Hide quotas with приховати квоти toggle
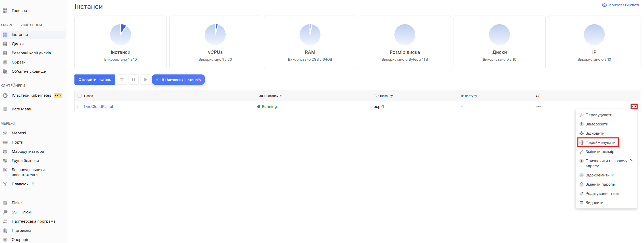The height and width of the screenshot is (243, 644). click(x=621, y=5)
